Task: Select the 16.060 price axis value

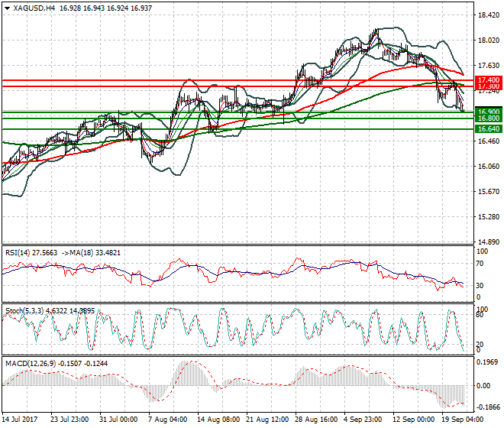Action: [x=489, y=167]
